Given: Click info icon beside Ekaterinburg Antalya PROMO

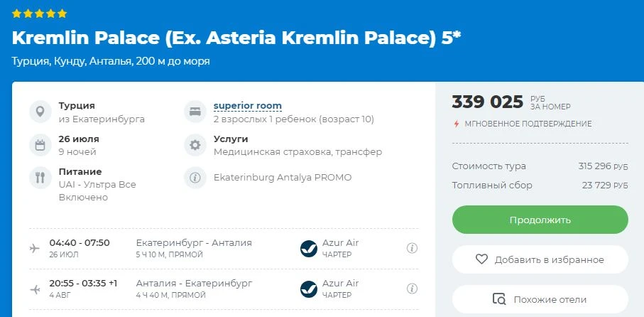Looking at the screenshot, I should coord(195,178).
